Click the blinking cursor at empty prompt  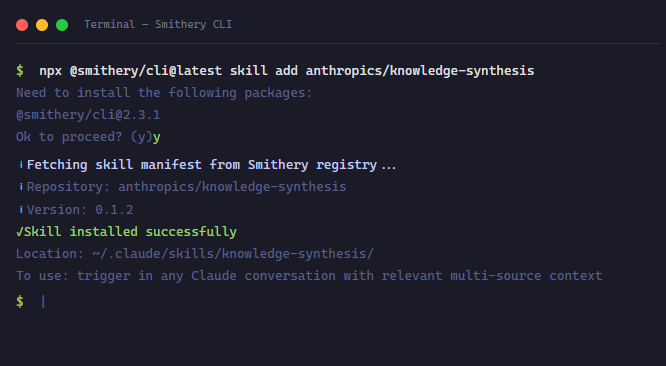(43, 301)
